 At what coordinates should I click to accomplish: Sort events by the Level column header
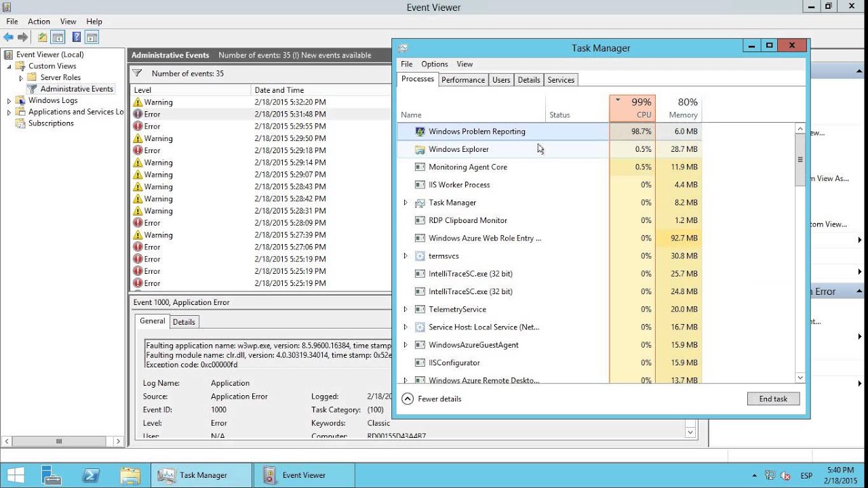click(190, 90)
